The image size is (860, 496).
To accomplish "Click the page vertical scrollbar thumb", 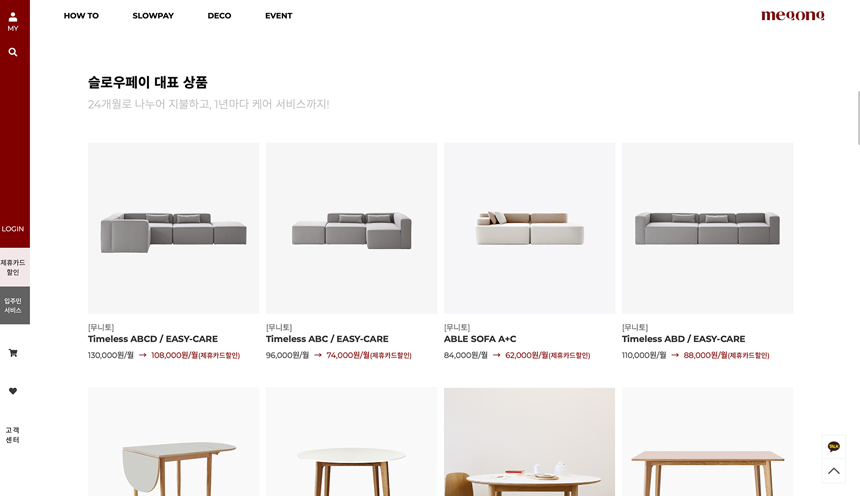I will tap(858, 118).
